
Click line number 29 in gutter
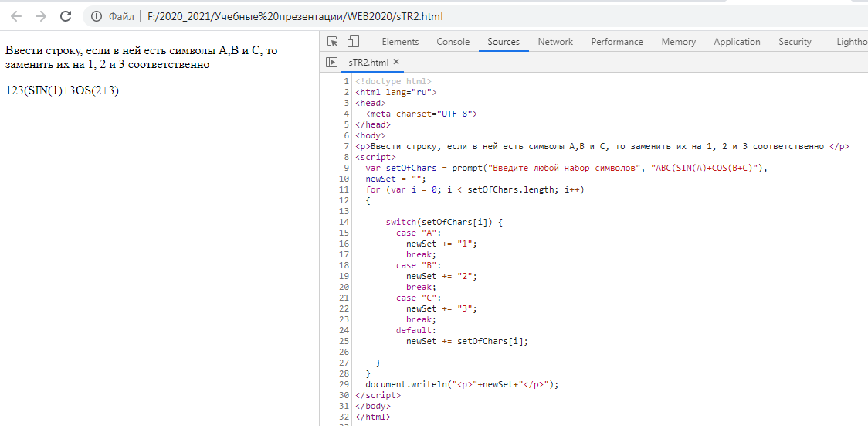coord(344,384)
